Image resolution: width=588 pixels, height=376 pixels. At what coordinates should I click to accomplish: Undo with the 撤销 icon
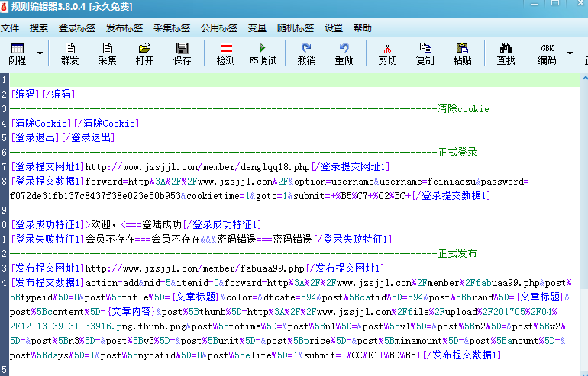click(306, 54)
